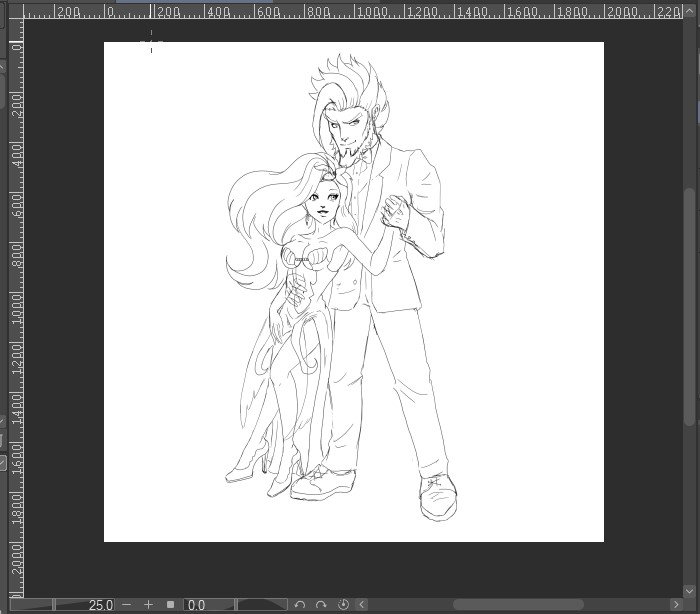Screen dimensions: 700x614
Task: Click the horizontal ruler at the 1000 mark
Action: click(355, 12)
